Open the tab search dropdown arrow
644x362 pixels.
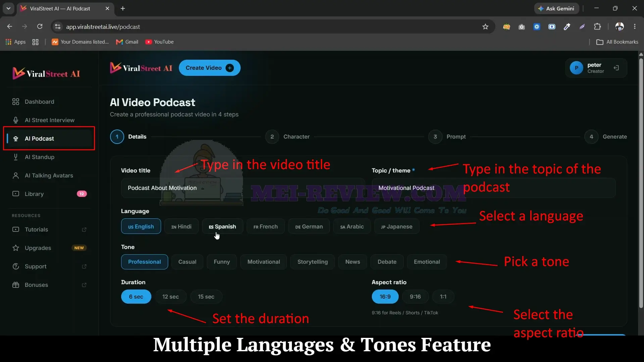coord(8,8)
